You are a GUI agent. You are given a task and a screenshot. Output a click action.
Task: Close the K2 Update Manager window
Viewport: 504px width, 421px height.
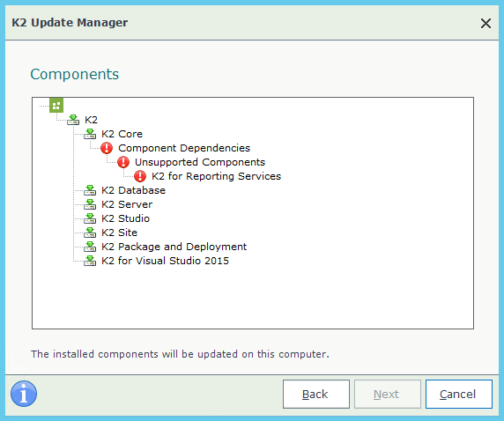pos(485,23)
